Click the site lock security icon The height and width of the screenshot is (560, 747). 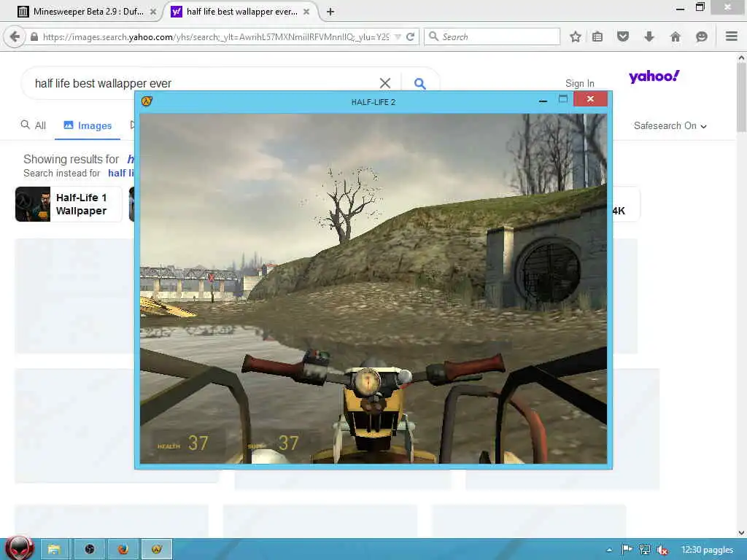pos(34,36)
